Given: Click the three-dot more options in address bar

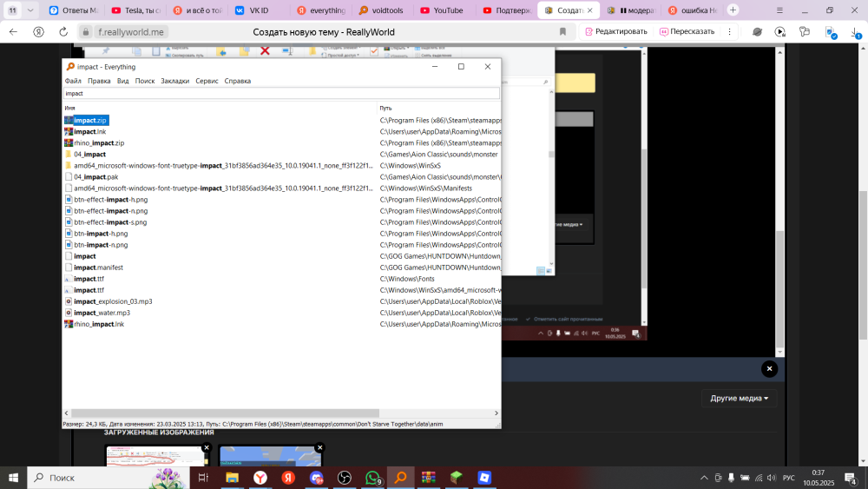Looking at the screenshot, I should (x=730, y=32).
